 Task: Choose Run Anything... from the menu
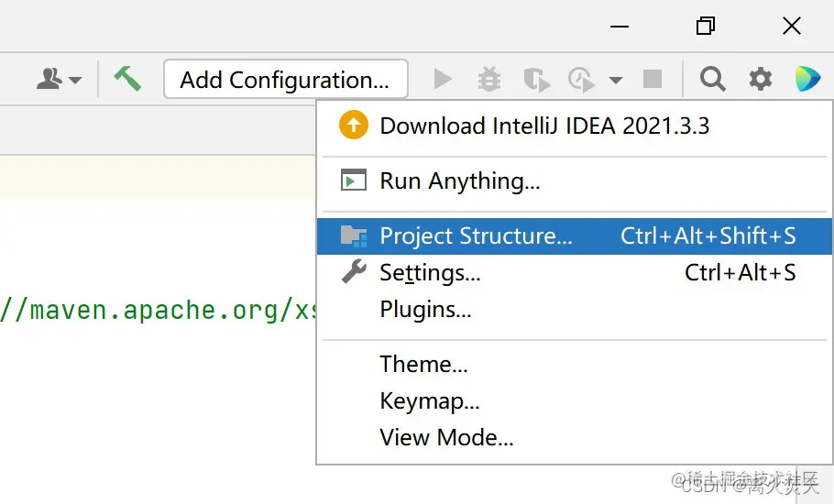click(575, 181)
